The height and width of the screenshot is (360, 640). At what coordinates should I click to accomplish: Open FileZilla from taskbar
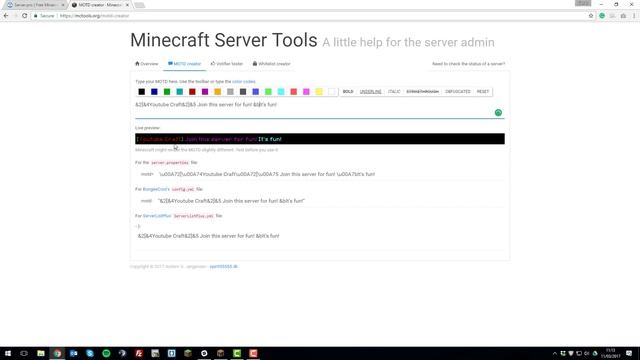[x=139, y=353]
